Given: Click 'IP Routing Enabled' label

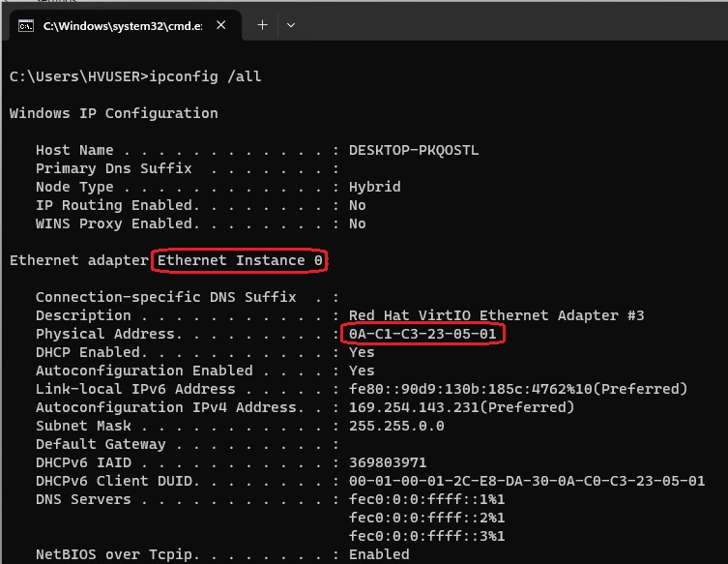Looking at the screenshot, I should 114,205.
